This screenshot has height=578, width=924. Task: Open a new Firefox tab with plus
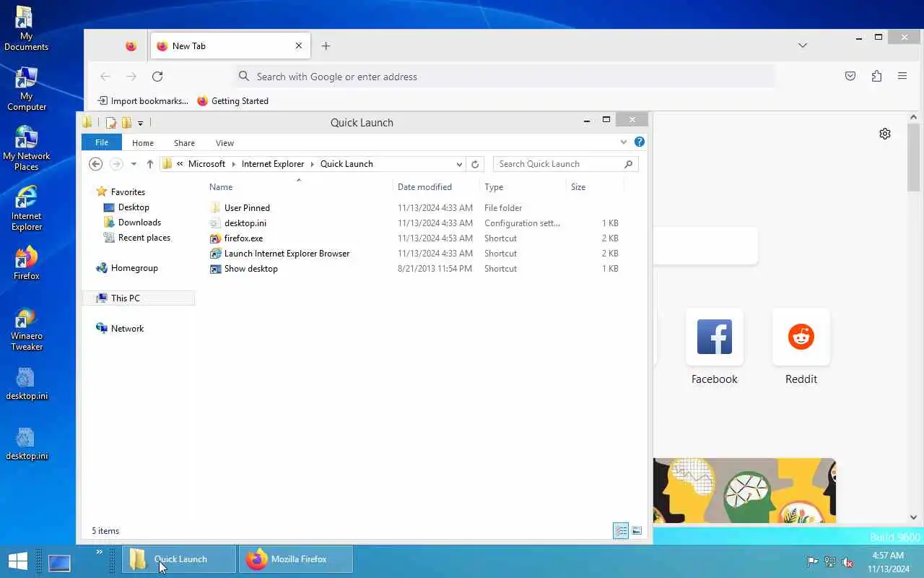coord(326,46)
